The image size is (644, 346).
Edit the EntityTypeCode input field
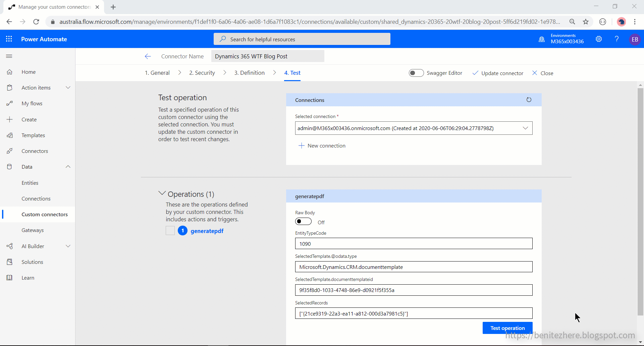click(x=414, y=243)
